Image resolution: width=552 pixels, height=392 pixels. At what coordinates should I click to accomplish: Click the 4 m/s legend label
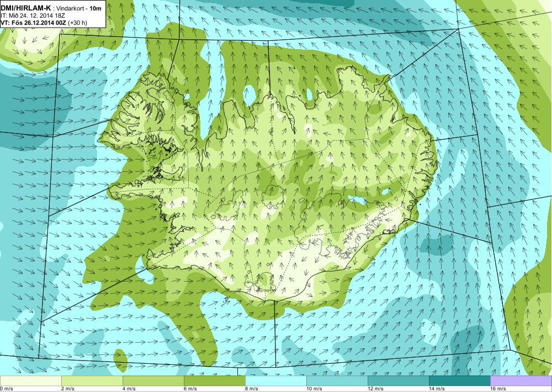coord(129,389)
